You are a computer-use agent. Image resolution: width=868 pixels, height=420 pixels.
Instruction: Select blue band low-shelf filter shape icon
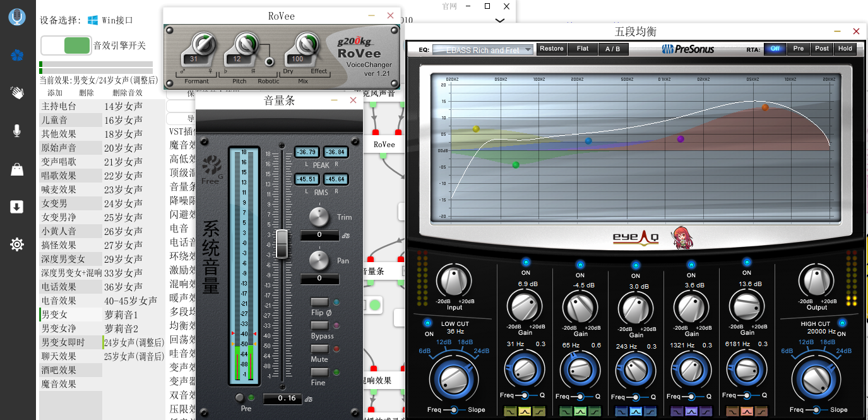pyautogui.click(x=621, y=412)
